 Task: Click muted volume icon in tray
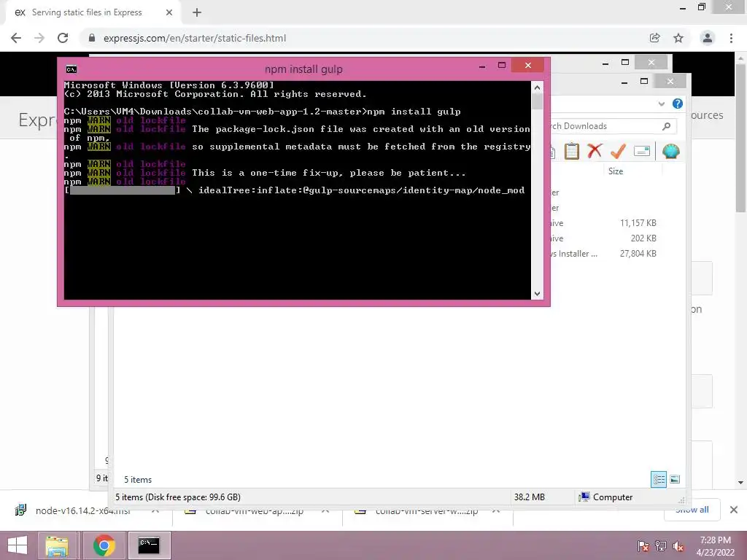(678, 546)
